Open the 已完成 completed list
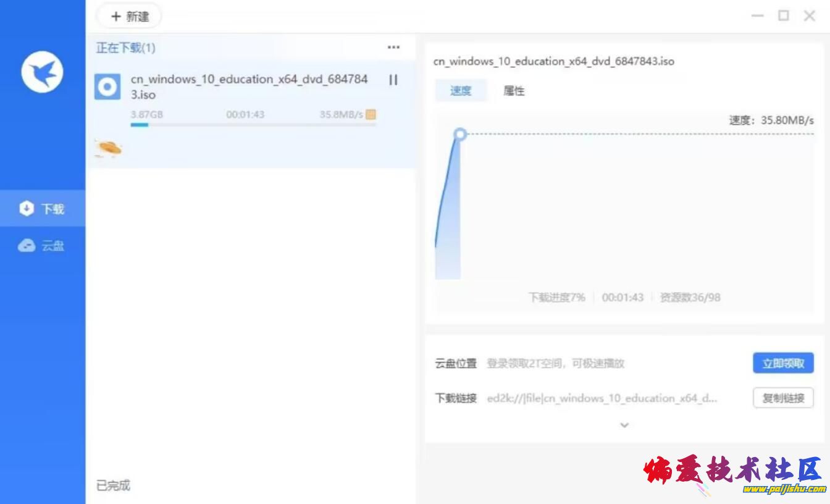This screenshot has width=830, height=504. [x=114, y=485]
